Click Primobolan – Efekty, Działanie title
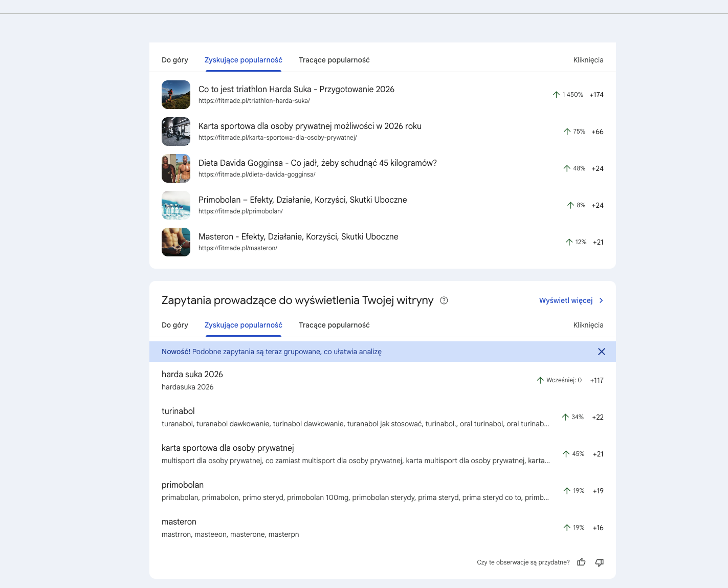The image size is (728, 588). click(303, 200)
